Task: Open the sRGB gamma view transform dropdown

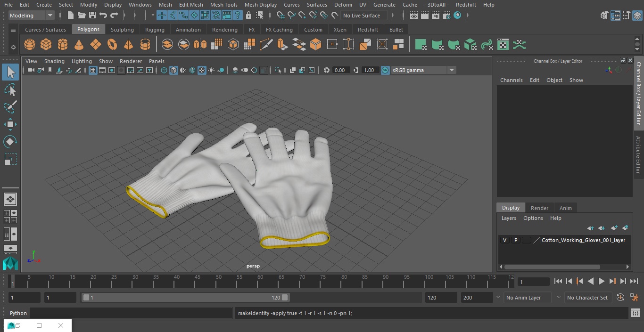Action: tap(423, 70)
